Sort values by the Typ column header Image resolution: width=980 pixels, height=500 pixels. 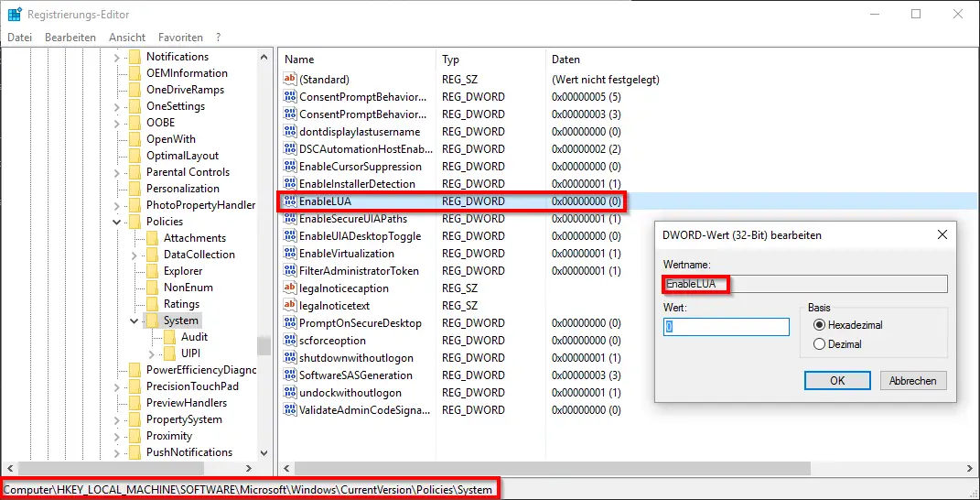pos(490,60)
